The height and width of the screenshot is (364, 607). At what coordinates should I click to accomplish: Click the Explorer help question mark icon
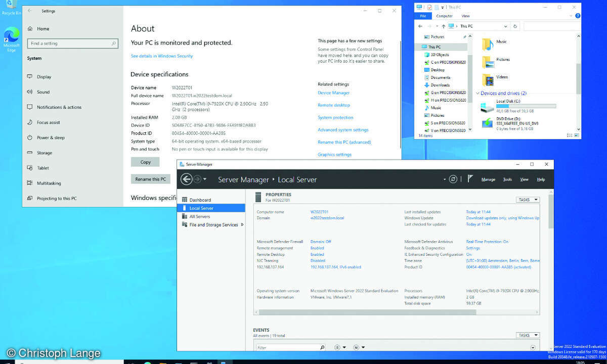(x=578, y=16)
